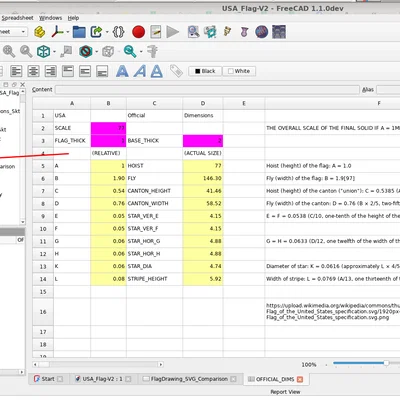
Task: Click the tree panel scroll down arrow
Action: pyautogui.click(x=22, y=222)
